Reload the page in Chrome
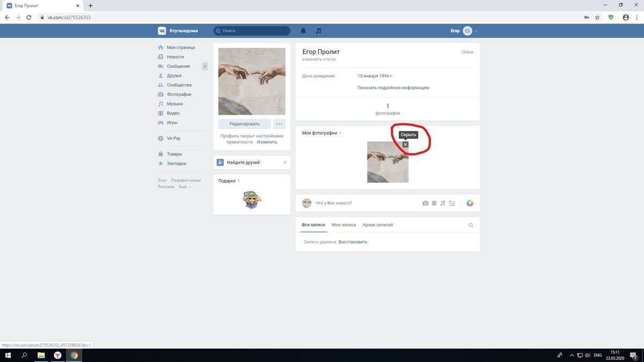Viewport: 644px width, 362px height. pyautogui.click(x=30, y=17)
